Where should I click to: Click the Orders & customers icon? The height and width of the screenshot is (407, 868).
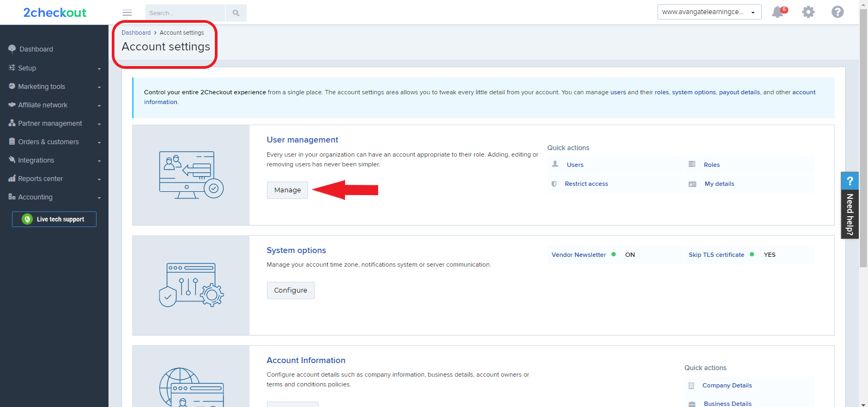click(12, 141)
